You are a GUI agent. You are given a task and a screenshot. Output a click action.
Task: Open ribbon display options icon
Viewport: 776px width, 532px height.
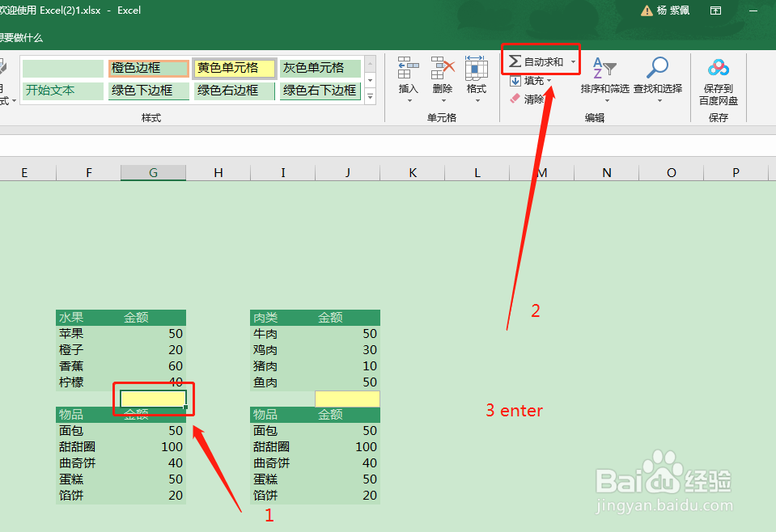point(715,11)
